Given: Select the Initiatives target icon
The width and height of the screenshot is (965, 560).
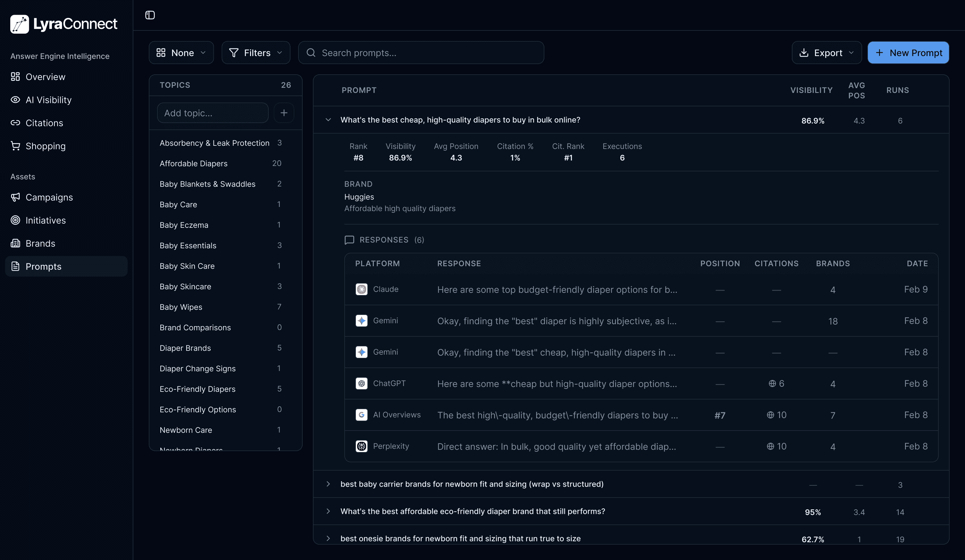Looking at the screenshot, I should tap(15, 220).
